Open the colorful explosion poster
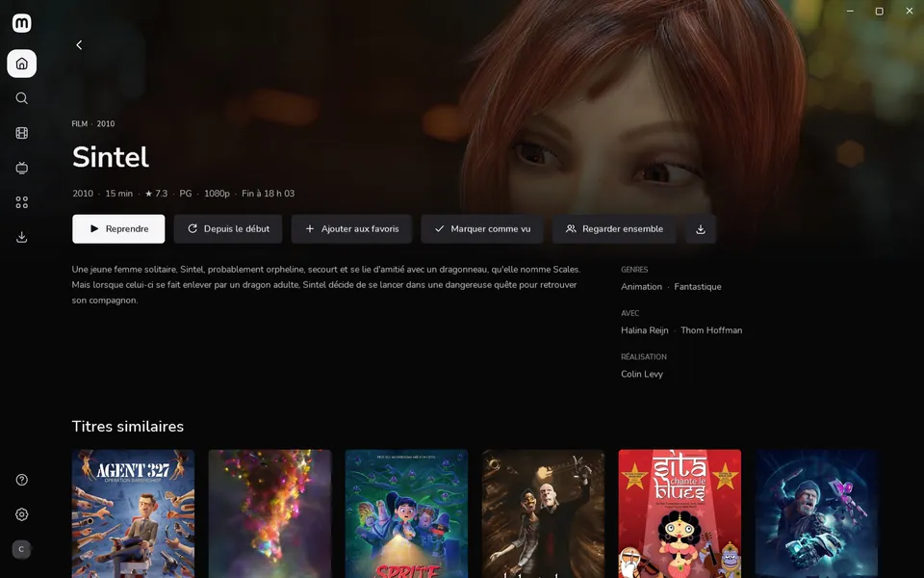 tap(269, 513)
